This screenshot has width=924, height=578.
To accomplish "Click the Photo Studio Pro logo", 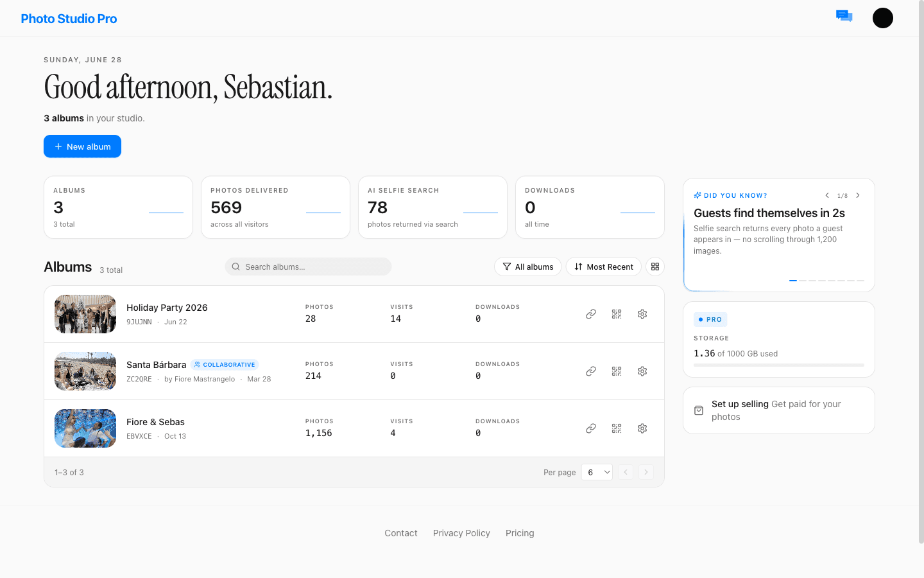I will coord(69,19).
